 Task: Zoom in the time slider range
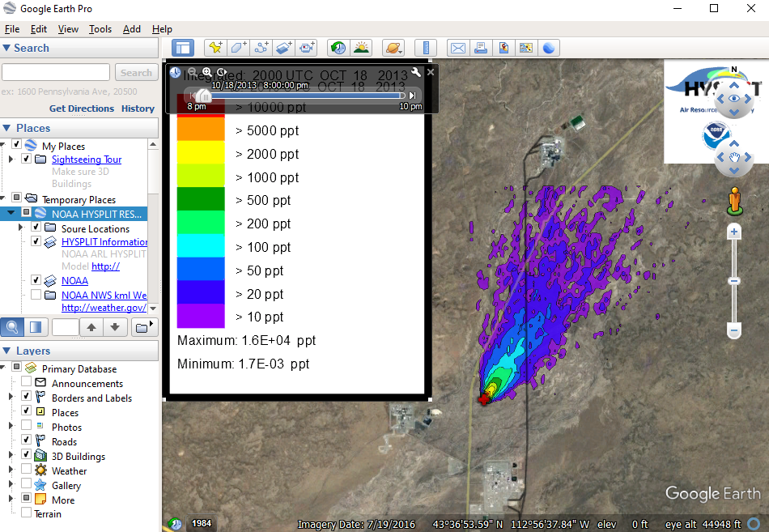[x=207, y=72]
